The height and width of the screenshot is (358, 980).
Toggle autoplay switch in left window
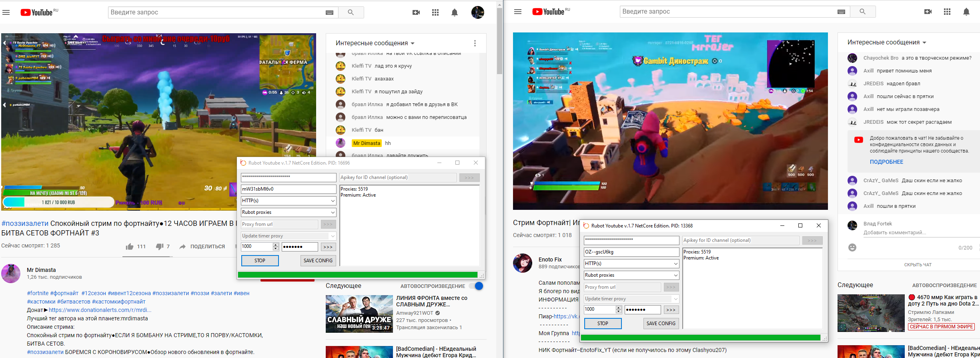[x=476, y=286]
